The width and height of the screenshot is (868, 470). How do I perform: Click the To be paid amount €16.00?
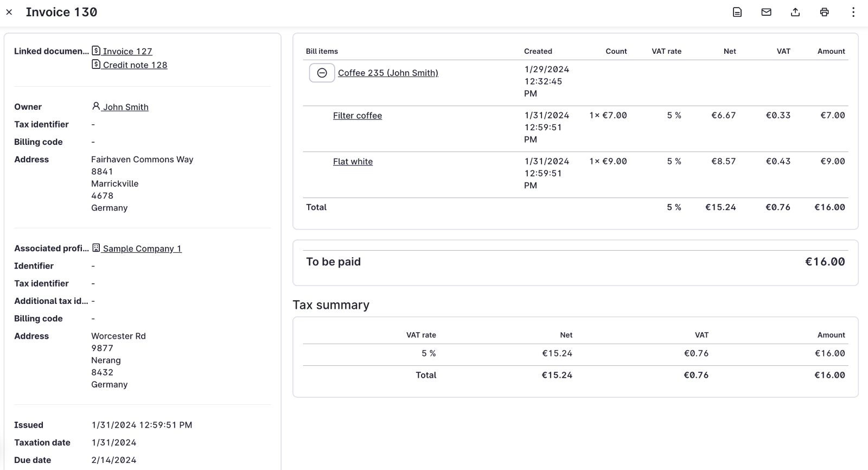coord(825,262)
